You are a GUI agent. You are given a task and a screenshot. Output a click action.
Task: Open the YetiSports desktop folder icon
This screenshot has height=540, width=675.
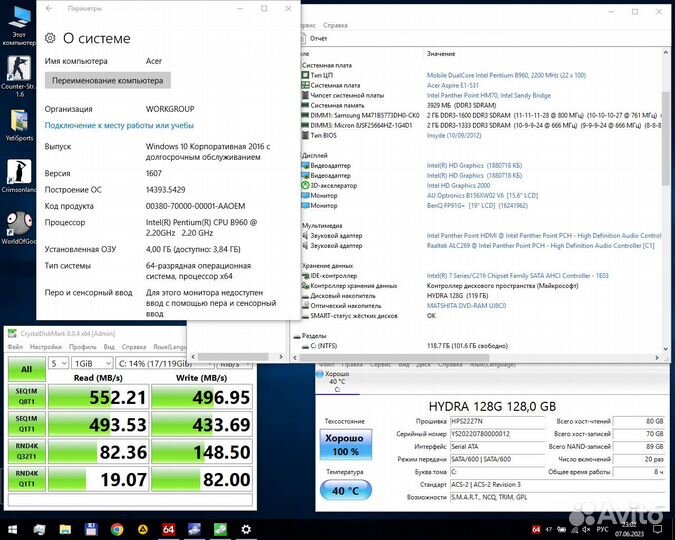coord(19,125)
